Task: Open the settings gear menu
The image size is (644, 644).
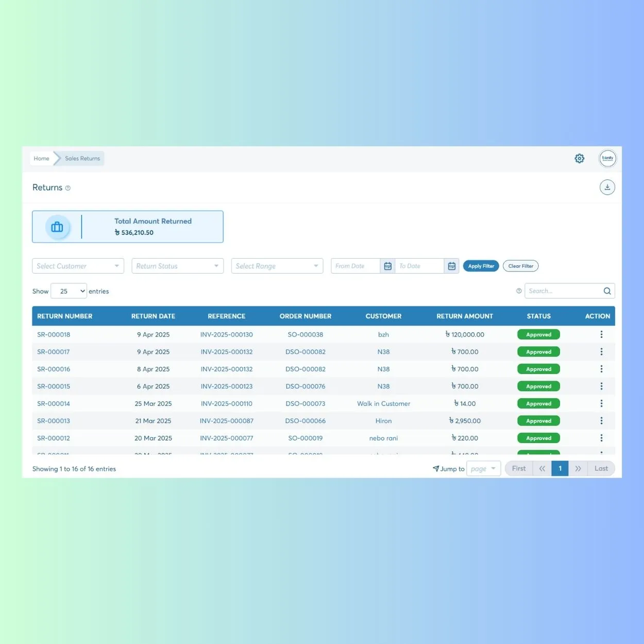Action: [x=579, y=158]
